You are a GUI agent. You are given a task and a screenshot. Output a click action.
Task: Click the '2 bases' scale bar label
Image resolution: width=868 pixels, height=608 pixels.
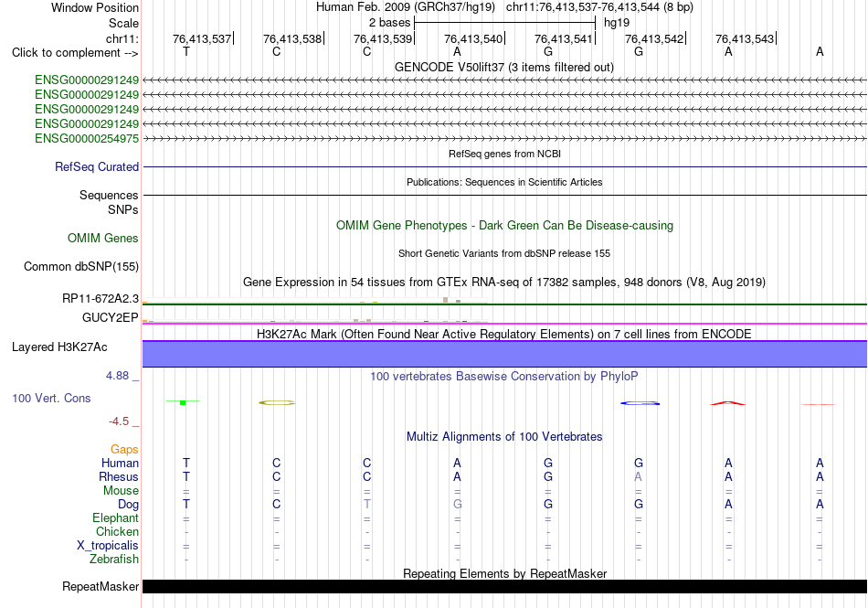pos(390,23)
